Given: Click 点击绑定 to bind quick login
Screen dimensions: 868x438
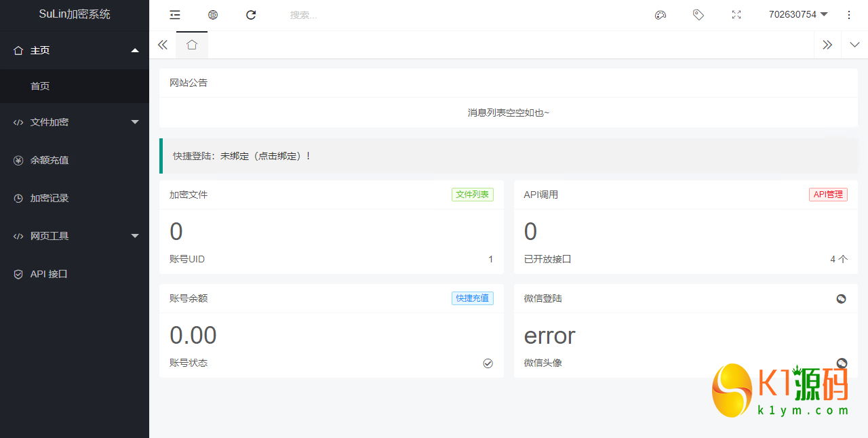Looking at the screenshot, I should 267,155.
